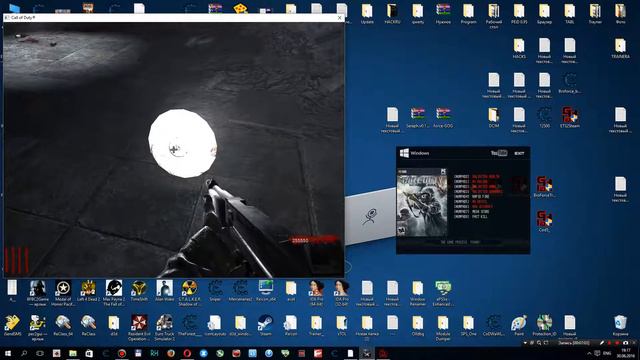Click the game cover image in trainer
Screen dimensions: 640x360
(422, 203)
